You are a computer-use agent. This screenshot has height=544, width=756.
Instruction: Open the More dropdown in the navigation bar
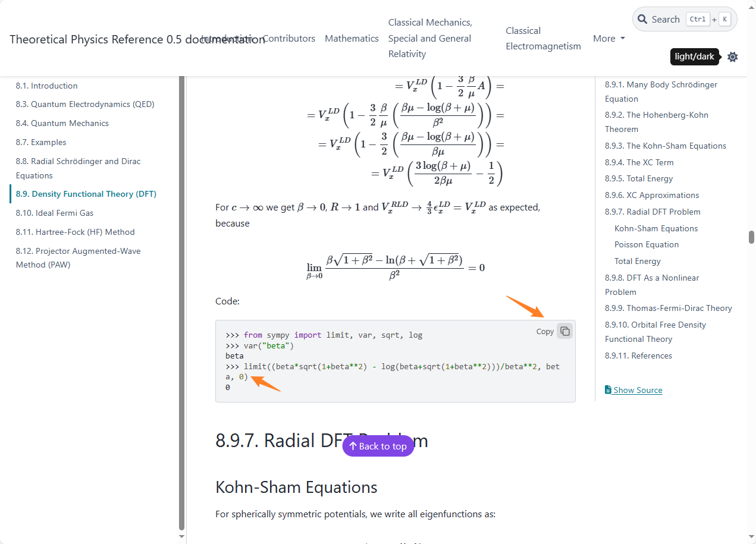[x=608, y=38]
